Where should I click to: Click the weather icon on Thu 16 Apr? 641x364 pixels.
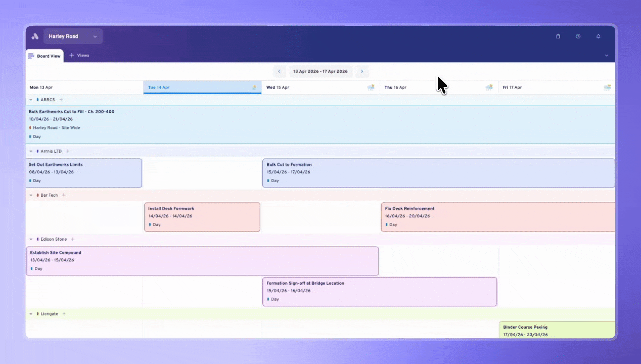pyautogui.click(x=489, y=87)
